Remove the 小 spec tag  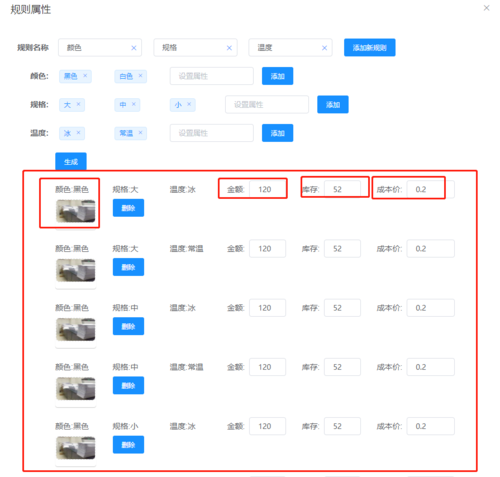[x=189, y=104]
